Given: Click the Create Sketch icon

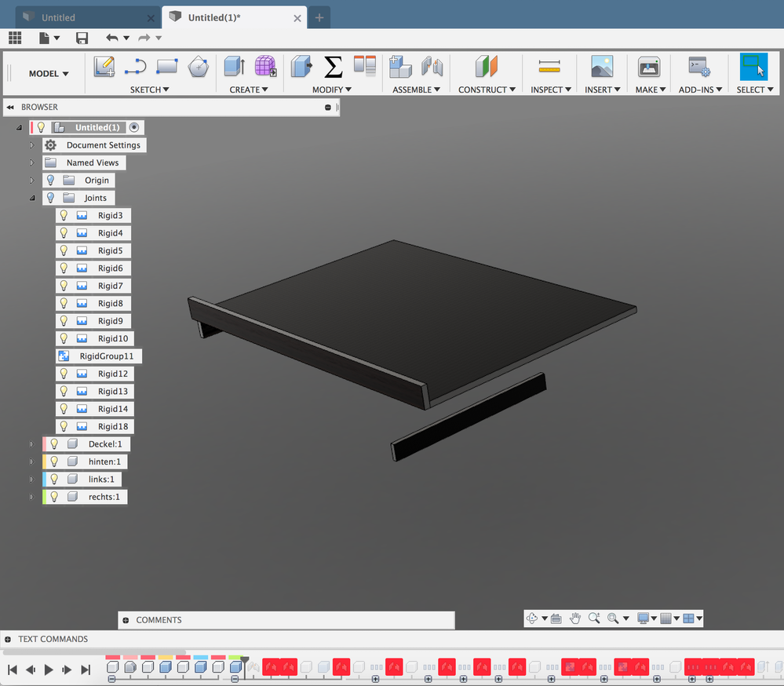Looking at the screenshot, I should tap(104, 68).
